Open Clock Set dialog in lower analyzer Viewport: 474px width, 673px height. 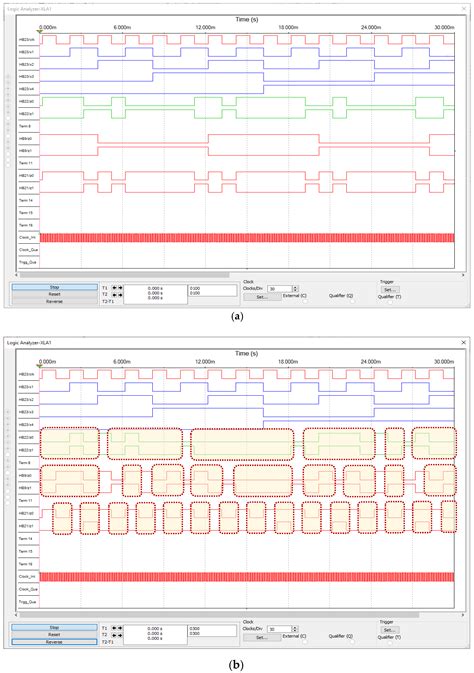[x=262, y=637]
